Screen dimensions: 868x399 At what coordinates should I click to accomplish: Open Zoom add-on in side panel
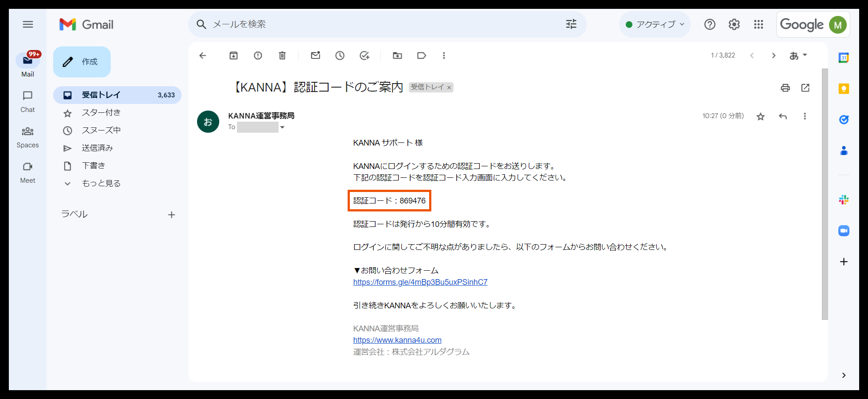844,230
